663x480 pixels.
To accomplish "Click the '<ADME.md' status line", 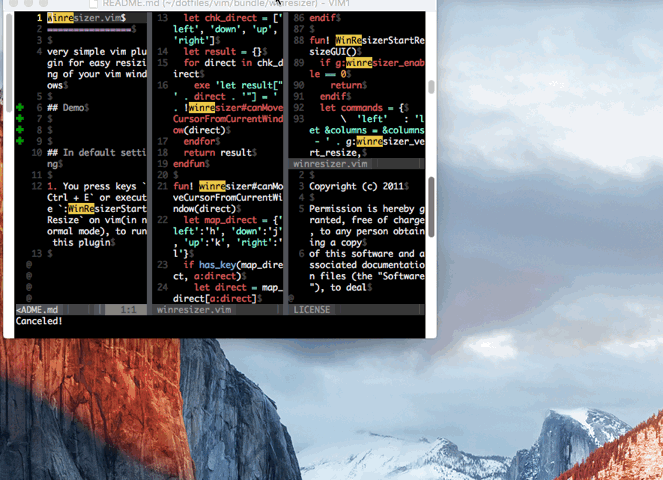I will 81,310.
